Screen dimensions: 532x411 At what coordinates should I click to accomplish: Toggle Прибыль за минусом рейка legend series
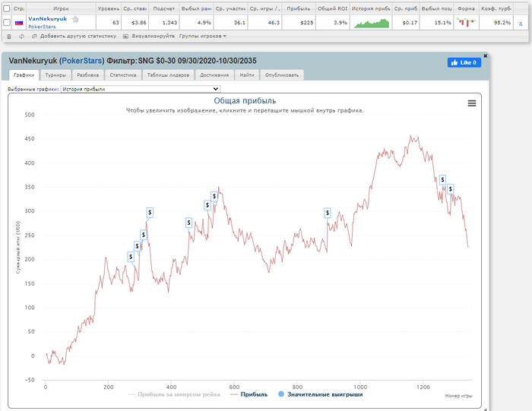point(174,394)
